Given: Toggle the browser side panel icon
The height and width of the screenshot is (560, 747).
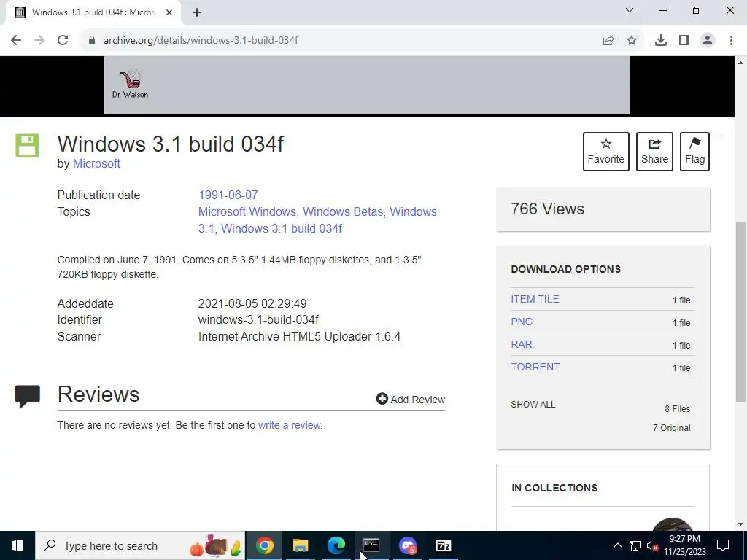Looking at the screenshot, I should click(x=684, y=41).
